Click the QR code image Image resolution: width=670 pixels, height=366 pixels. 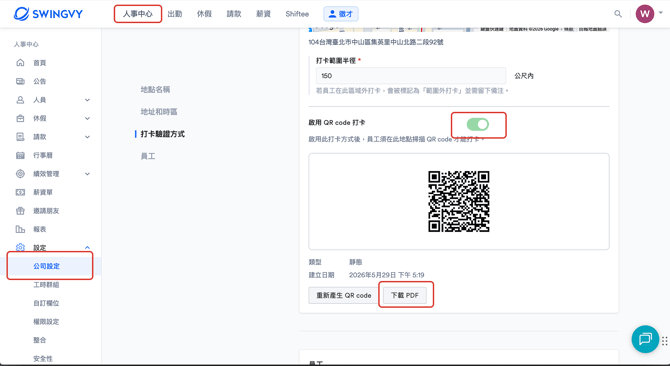coord(458,202)
